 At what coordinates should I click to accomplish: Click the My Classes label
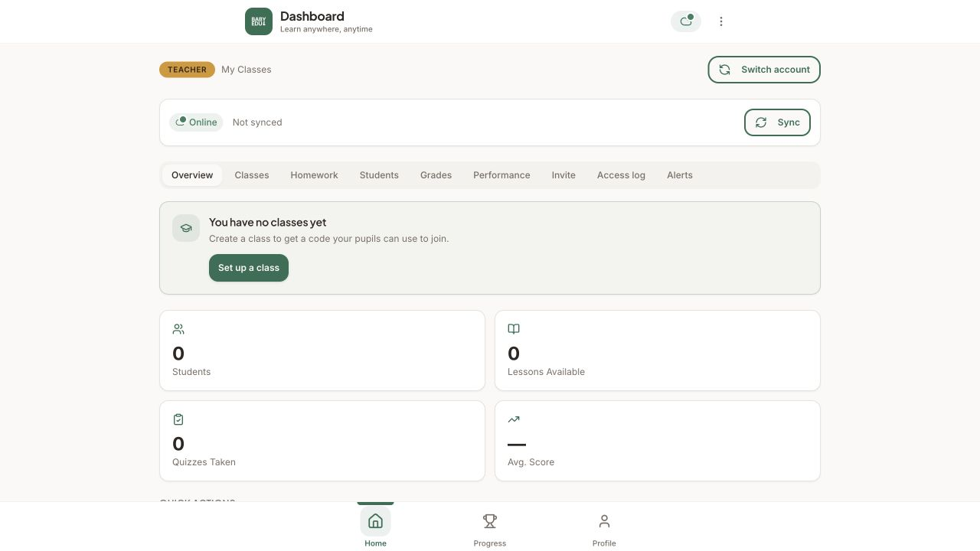(247, 70)
